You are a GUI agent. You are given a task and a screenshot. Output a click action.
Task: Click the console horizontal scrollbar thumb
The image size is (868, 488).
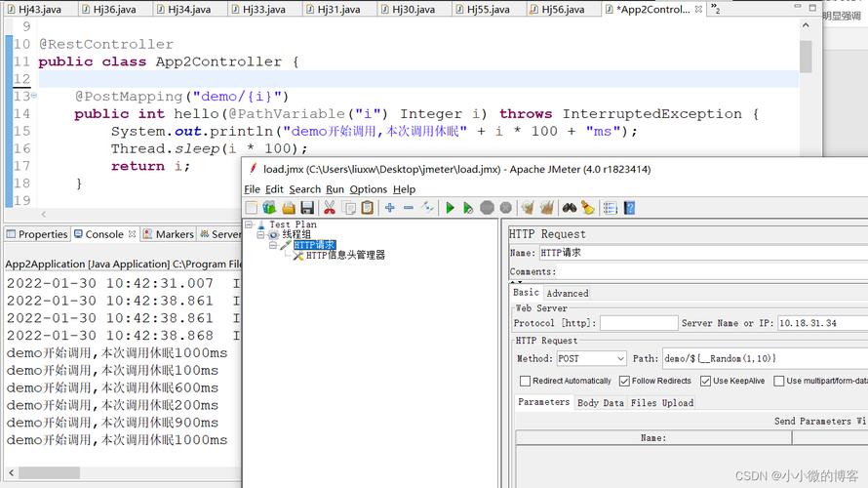coord(50,473)
